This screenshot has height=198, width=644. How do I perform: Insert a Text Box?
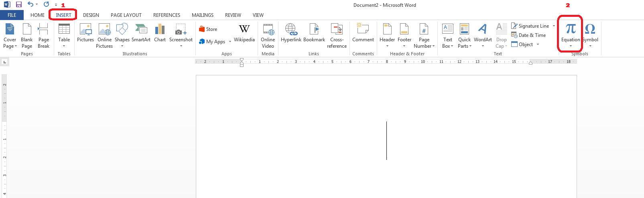(x=448, y=36)
